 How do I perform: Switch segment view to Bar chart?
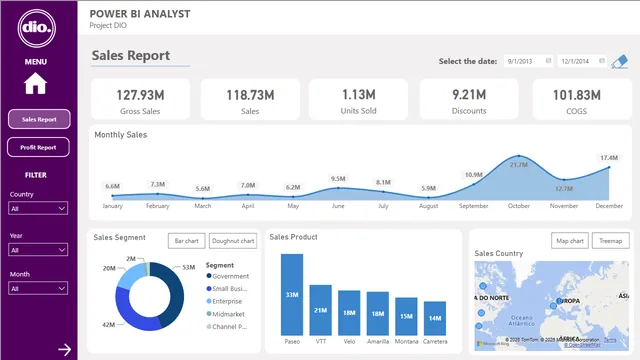coord(187,241)
